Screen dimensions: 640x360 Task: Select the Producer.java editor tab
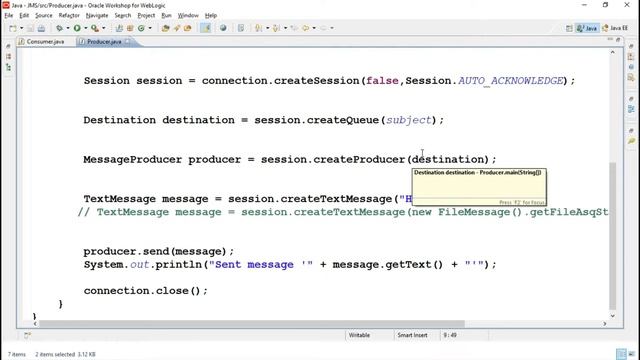(x=104, y=42)
